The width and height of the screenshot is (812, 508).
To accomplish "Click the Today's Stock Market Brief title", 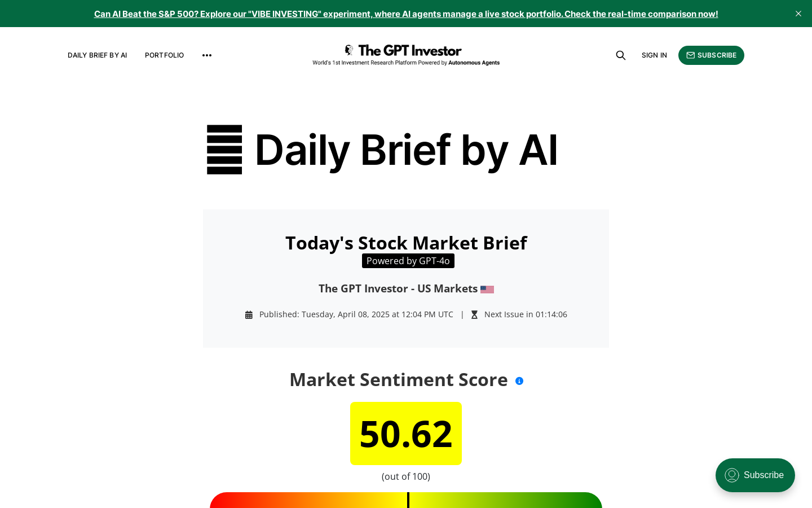I will pyautogui.click(x=406, y=243).
